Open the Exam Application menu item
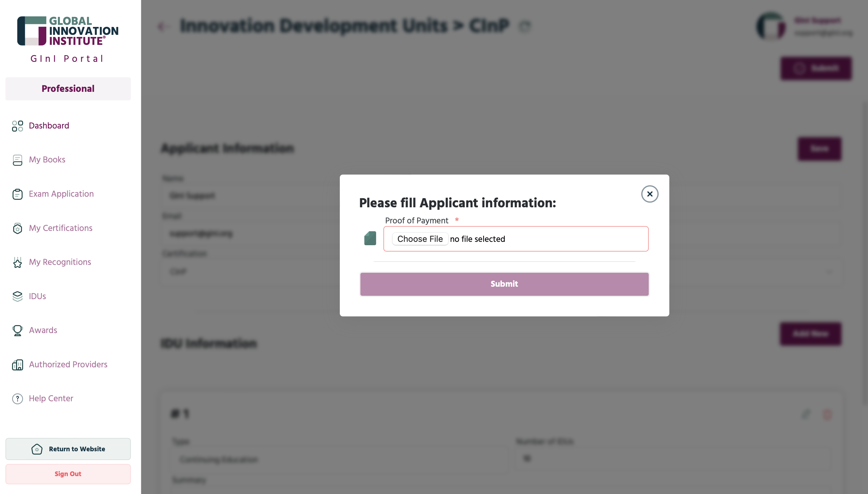 tap(61, 194)
